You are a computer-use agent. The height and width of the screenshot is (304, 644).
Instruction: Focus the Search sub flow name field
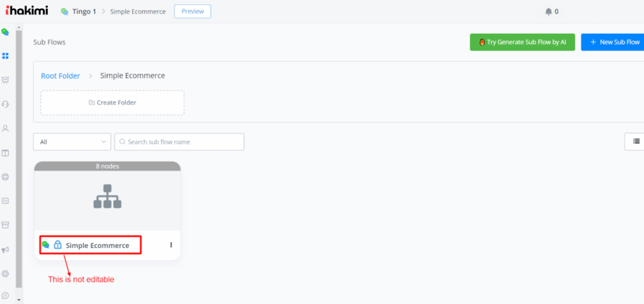179,142
